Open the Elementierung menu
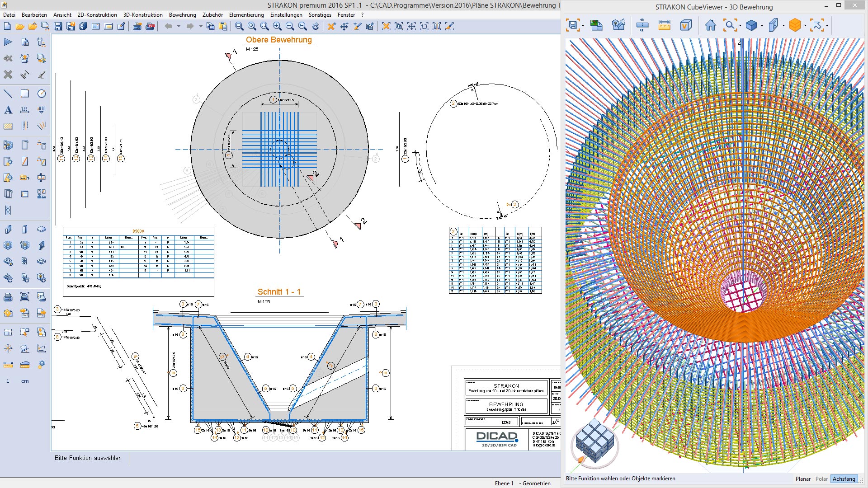This screenshot has height=488, width=868. click(246, 15)
